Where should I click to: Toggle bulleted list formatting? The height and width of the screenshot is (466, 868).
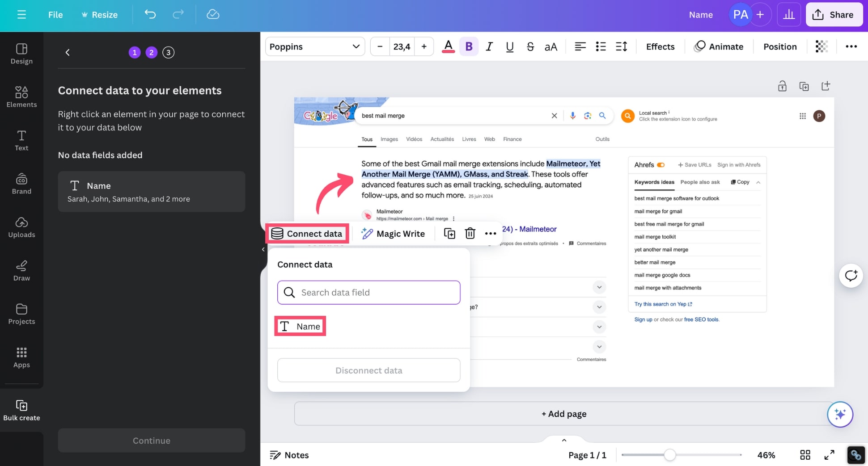click(x=601, y=46)
